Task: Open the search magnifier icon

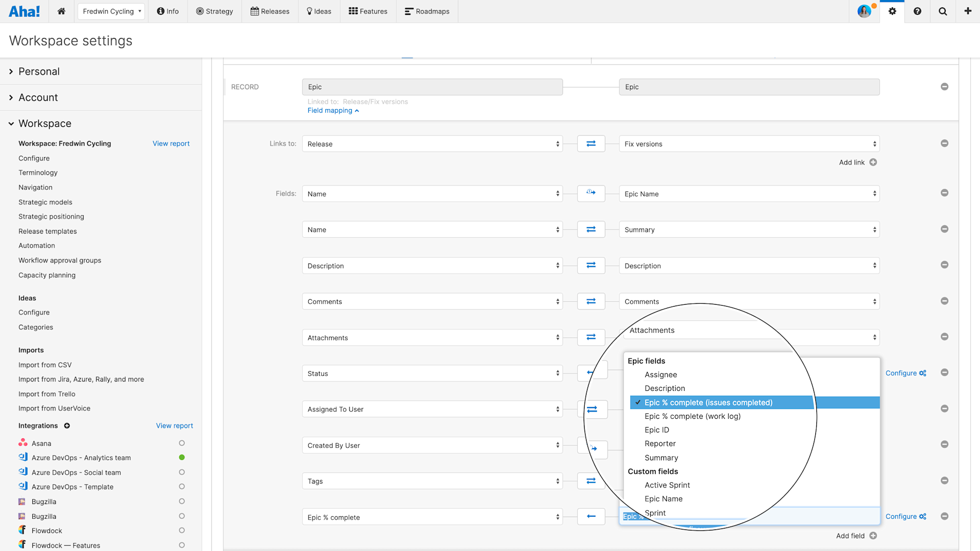Action: (943, 11)
